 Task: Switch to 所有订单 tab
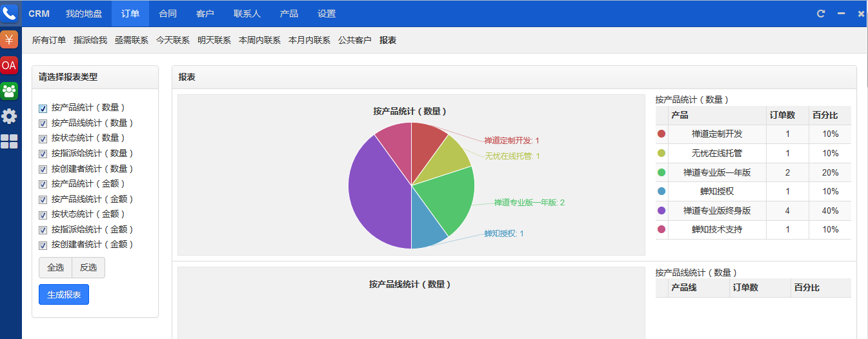[x=49, y=40]
